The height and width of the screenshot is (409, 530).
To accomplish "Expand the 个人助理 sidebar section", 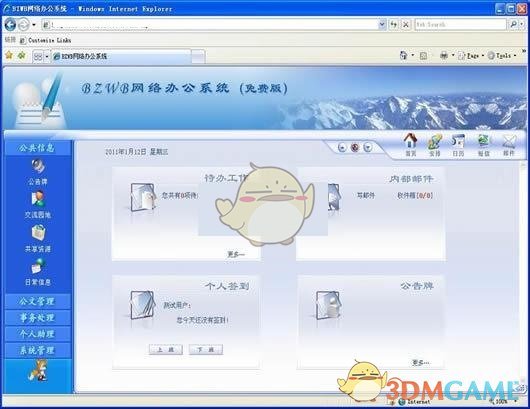I will pyautogui.click(x=38, y=334).
